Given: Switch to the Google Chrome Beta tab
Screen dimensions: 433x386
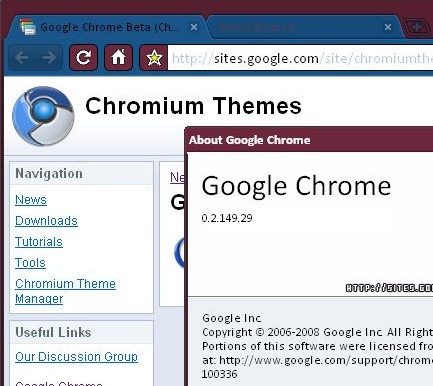Looking at the screenshot, I should point(107,27).
